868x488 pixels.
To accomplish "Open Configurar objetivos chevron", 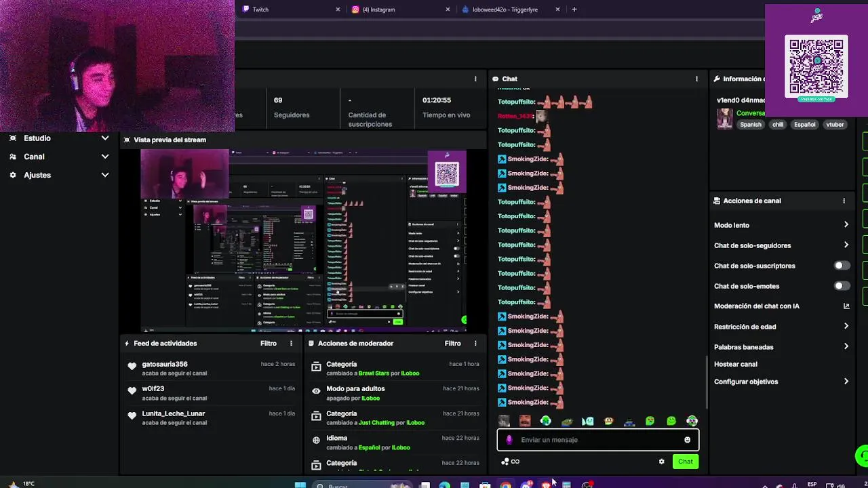I will tap(846, 382).
